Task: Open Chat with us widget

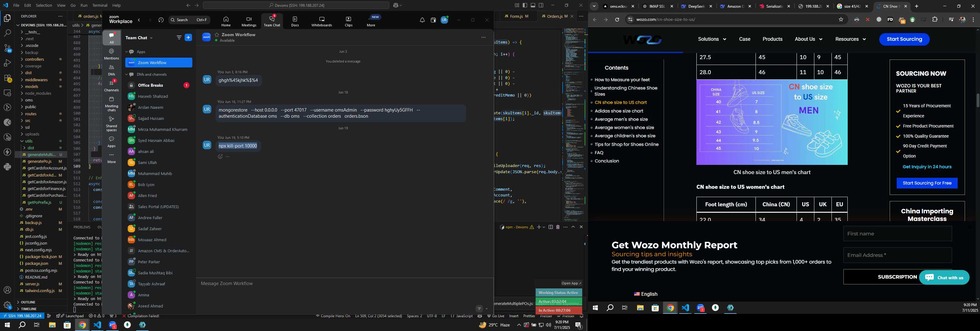Action: pos(944,278)
